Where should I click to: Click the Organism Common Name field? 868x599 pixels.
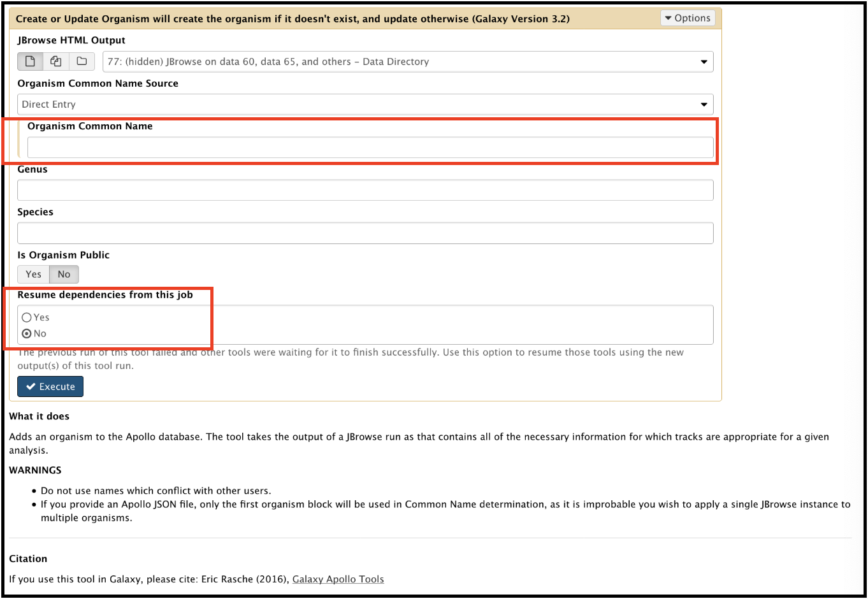tap(370, 147)
